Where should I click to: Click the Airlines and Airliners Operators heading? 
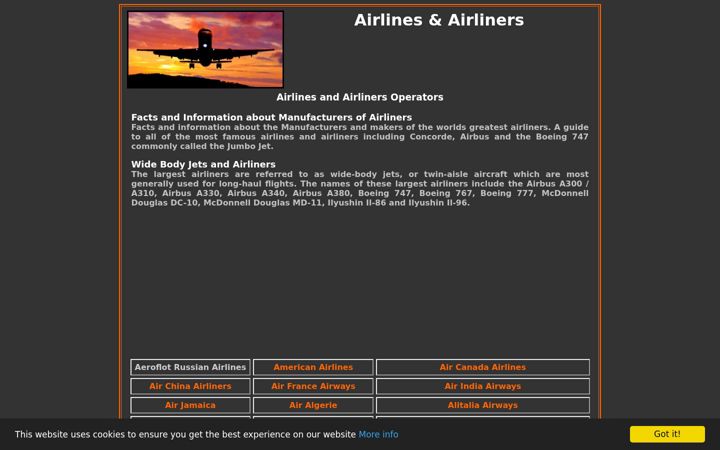pos(360,97)
